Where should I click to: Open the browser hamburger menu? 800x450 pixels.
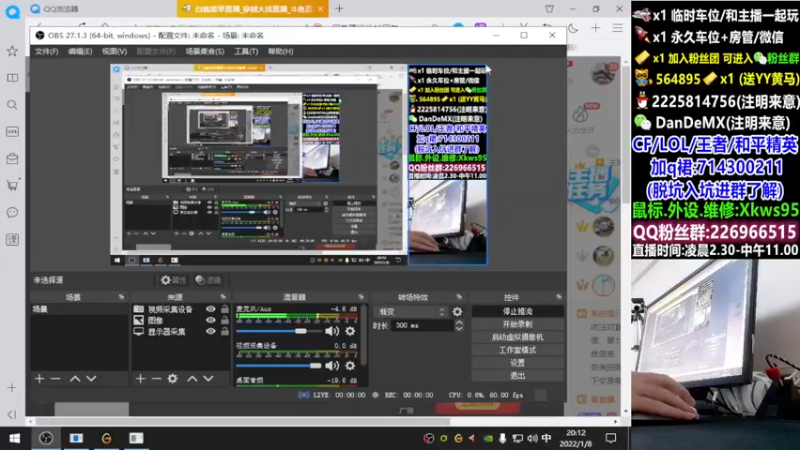(617, 29)
